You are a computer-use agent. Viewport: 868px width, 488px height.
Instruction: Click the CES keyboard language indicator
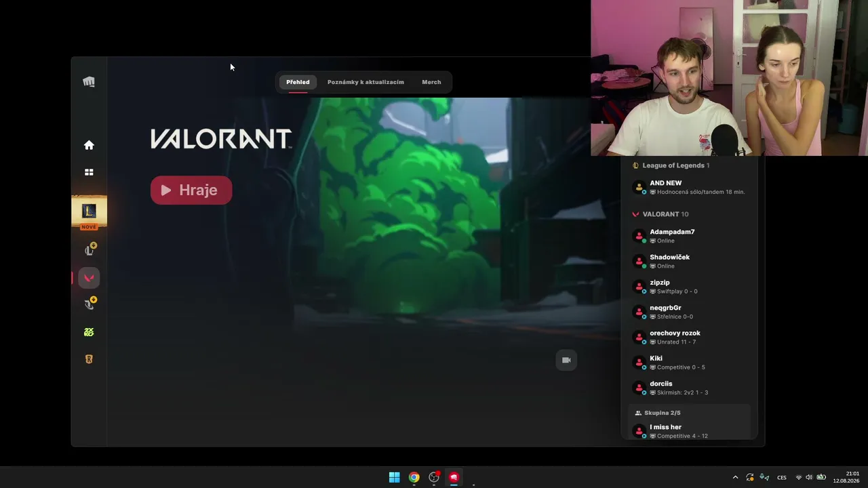[x=782, y=478]
